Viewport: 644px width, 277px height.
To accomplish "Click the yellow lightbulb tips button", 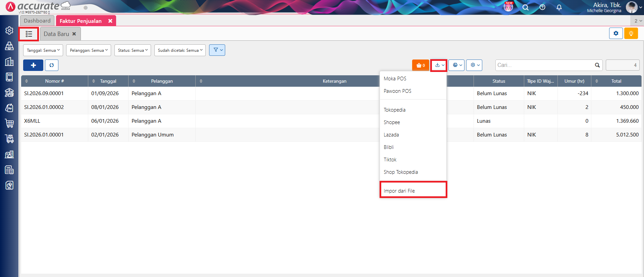I will click(x=631, y=33).
